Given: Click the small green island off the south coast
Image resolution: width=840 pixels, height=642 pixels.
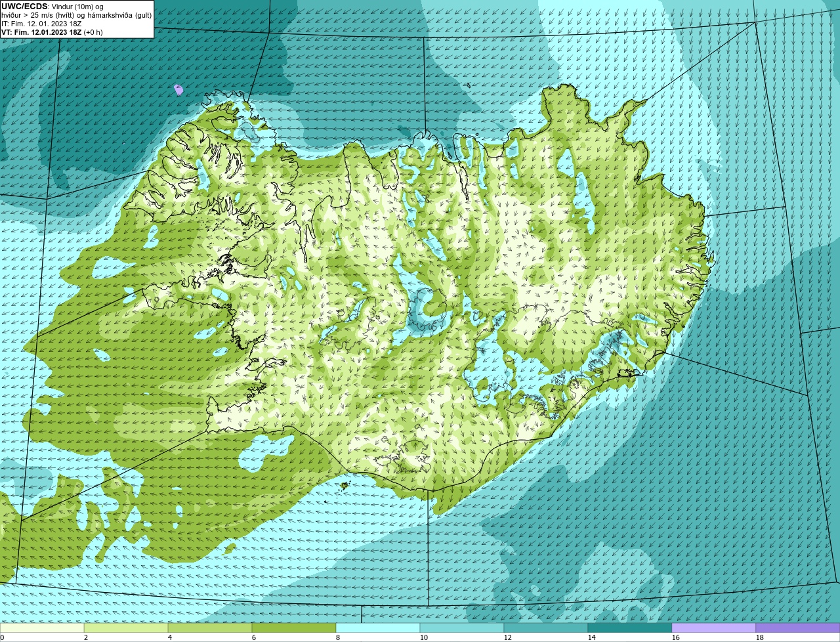Looking at the screenshot, I should [x=345, y=486].
